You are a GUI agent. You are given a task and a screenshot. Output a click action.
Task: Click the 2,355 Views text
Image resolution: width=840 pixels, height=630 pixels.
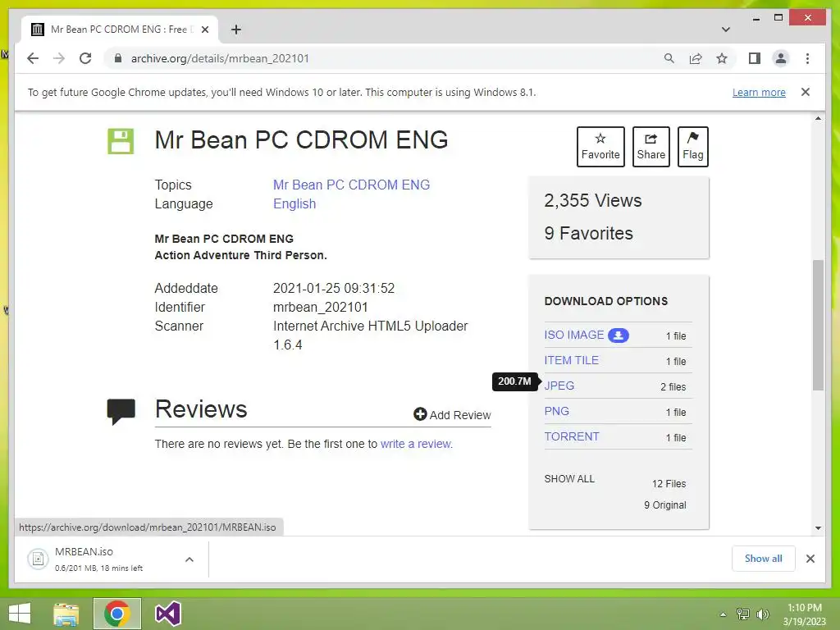click(592, 200)
